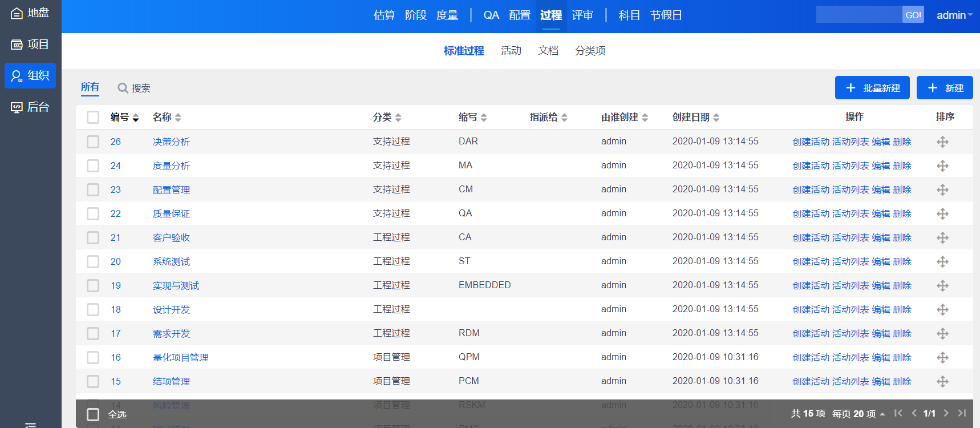
Task: Open the 决策分析 process link
Action: pyautogui.click(x=171, y=142)
